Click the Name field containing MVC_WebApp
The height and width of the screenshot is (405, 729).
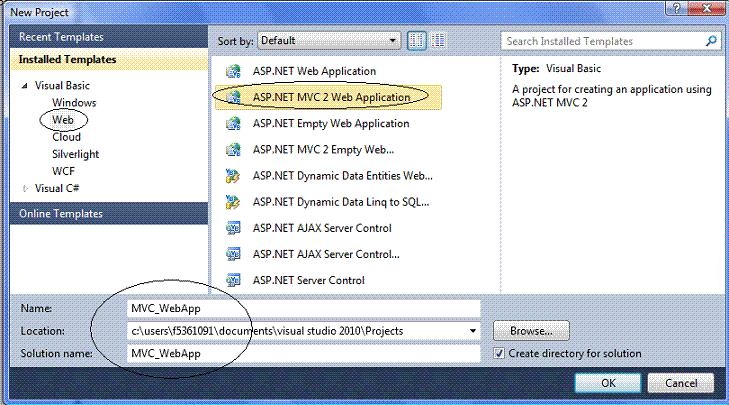[304, 309]
